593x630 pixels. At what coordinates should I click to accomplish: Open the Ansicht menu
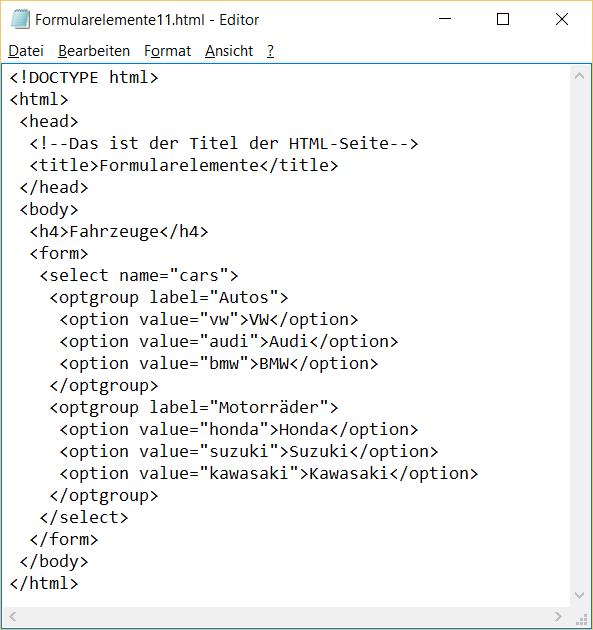[x=229, y=51]
